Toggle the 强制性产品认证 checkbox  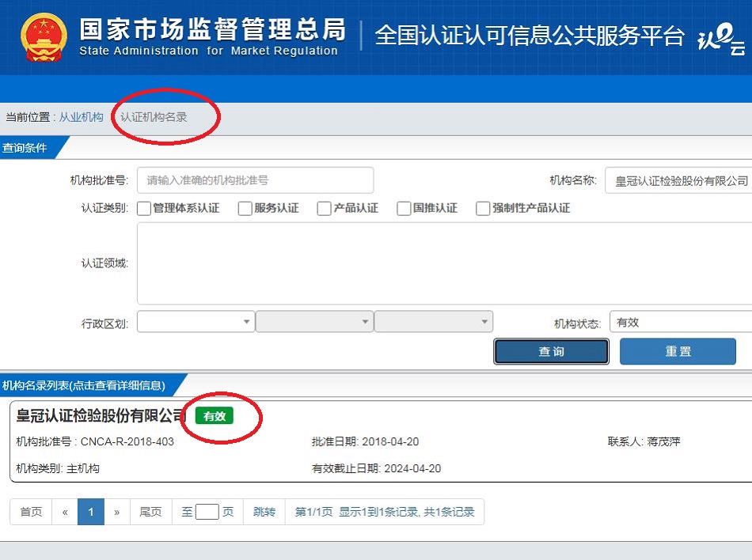click(483, 209)
